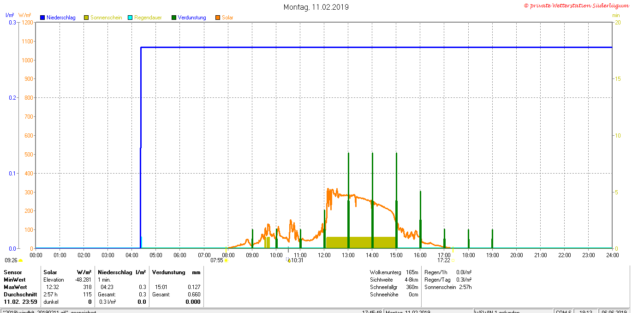Select the Niederschlag legend label

pos(61,18)
